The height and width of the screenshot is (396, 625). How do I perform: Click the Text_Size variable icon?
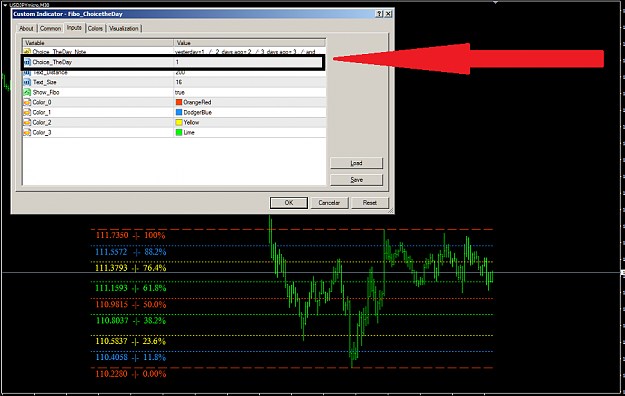[27, 82]
